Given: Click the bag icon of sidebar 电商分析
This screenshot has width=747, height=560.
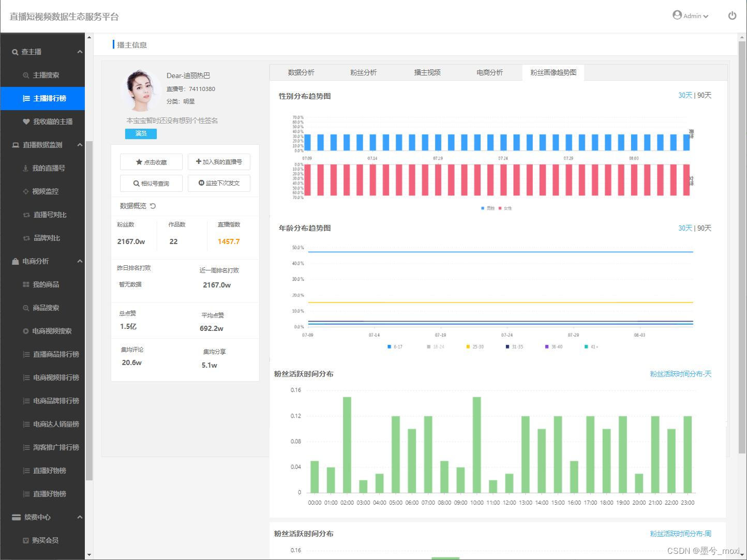Looking at the screenshot, I should 16,261.
